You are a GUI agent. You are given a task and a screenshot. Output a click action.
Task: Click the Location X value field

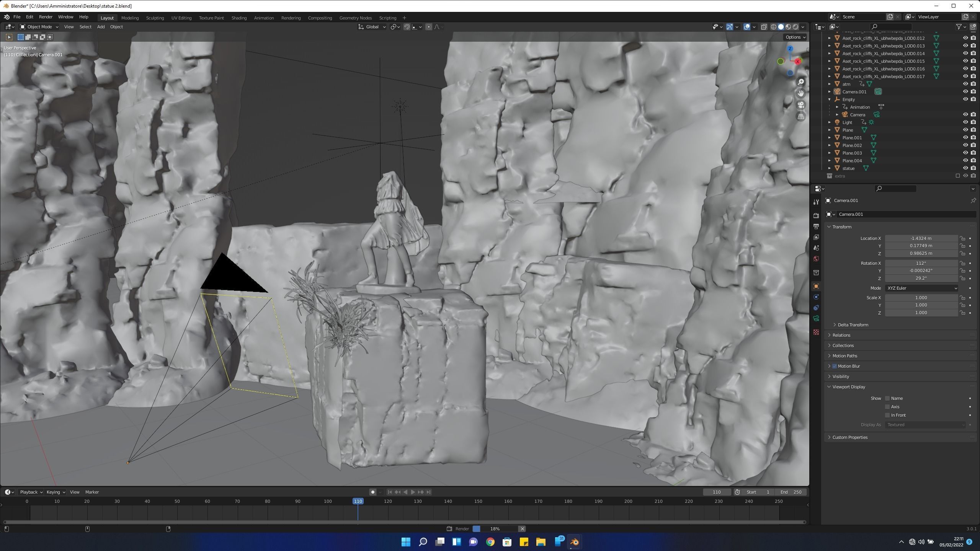click(921, 238)
